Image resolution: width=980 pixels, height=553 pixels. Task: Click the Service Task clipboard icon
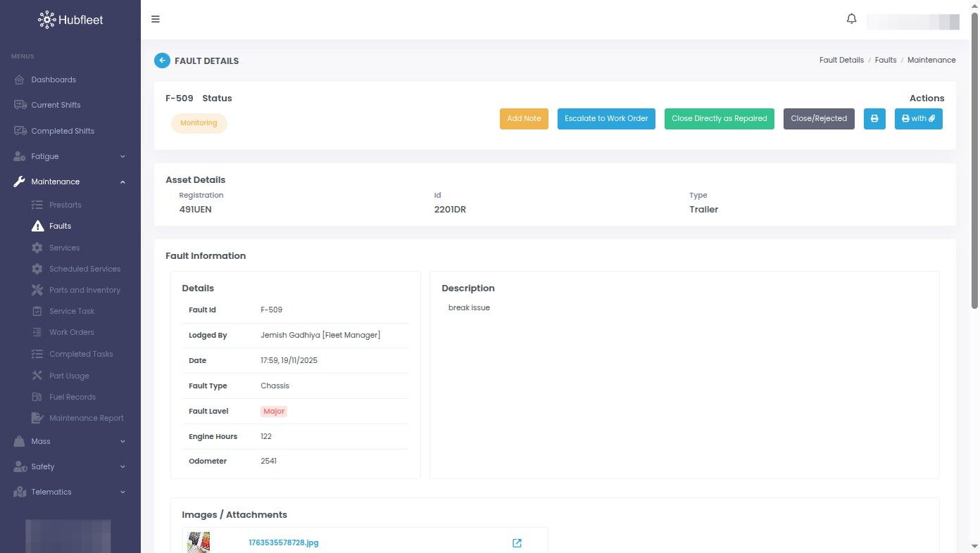click(x=37, y=311)
